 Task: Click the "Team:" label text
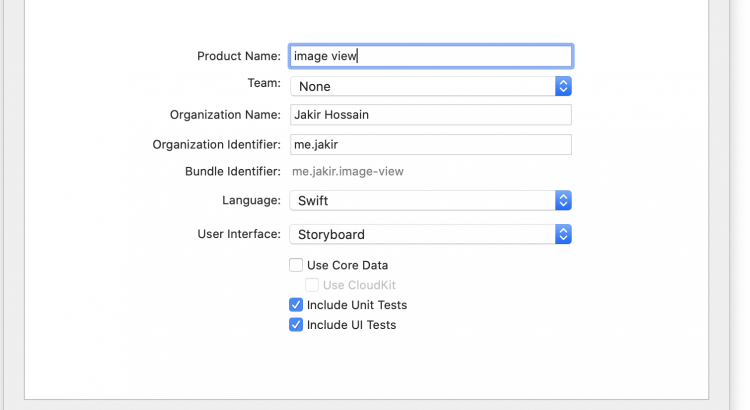(264, 83)
